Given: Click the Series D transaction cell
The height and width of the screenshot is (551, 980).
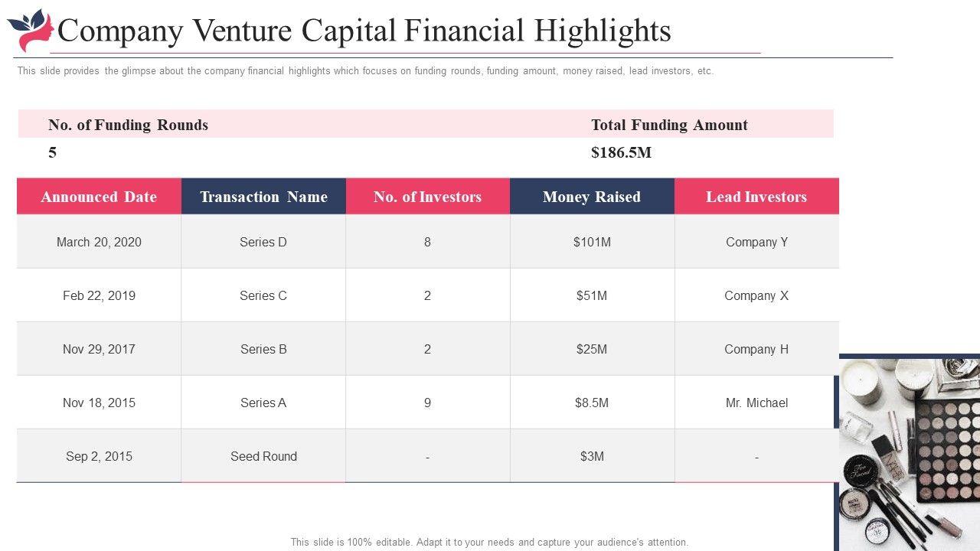Looking at the screenshot, I should pos(263,242).
